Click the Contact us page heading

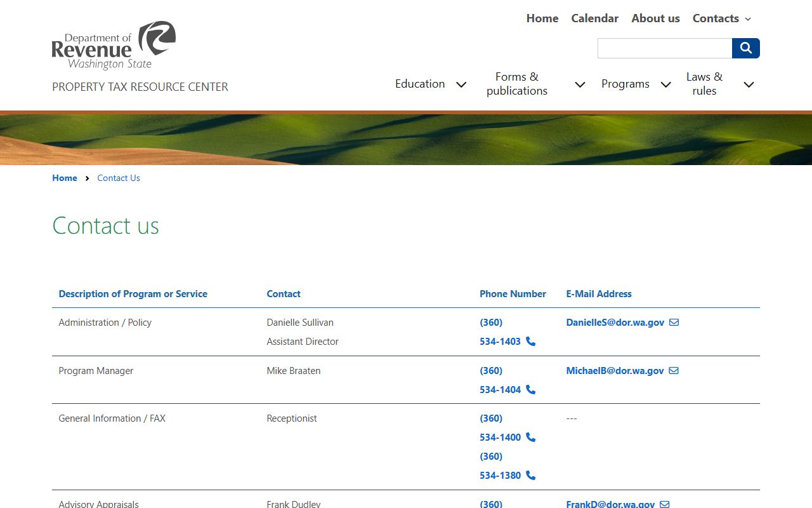105,226
